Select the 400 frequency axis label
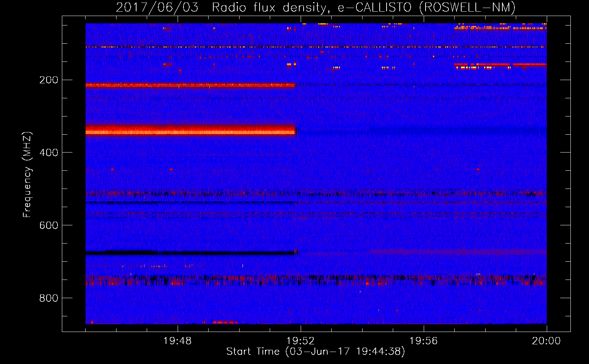 (49, 153)
